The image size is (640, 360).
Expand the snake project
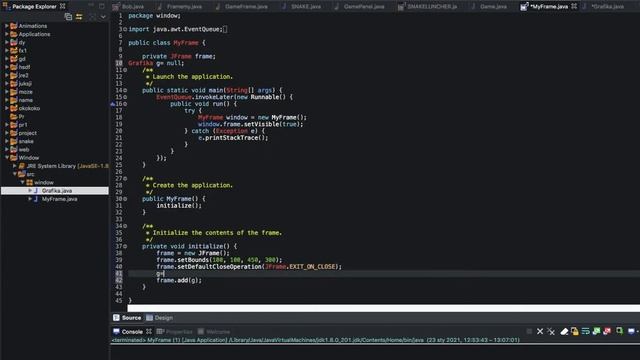pos(7,141)
